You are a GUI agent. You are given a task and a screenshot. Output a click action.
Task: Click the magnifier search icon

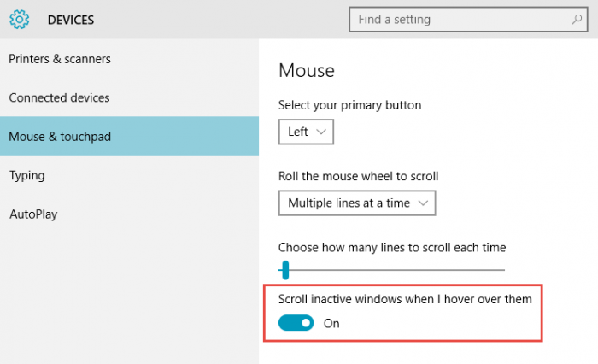[x=577, y=19]
